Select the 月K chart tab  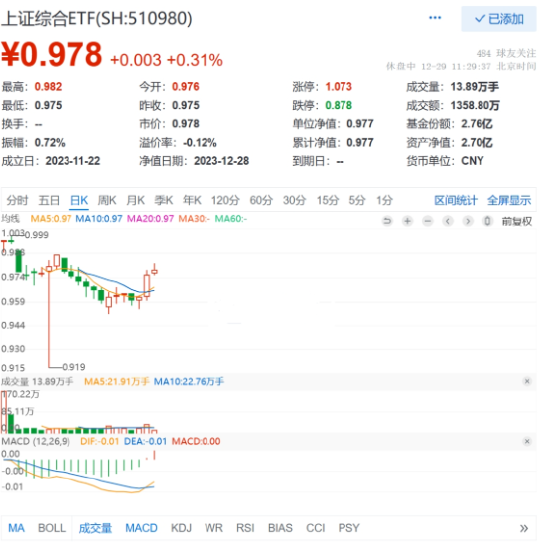click(135, 200)
